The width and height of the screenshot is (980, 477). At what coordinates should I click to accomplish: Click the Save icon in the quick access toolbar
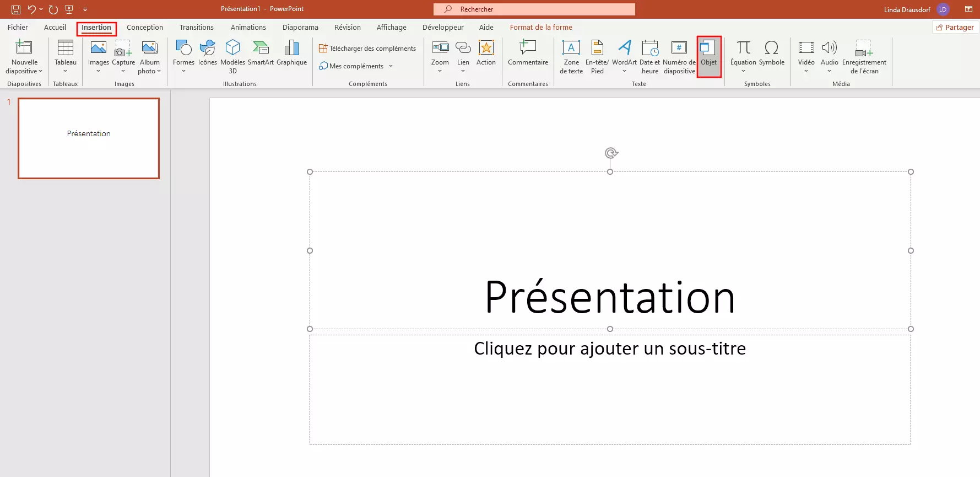(x=16, y=9)
